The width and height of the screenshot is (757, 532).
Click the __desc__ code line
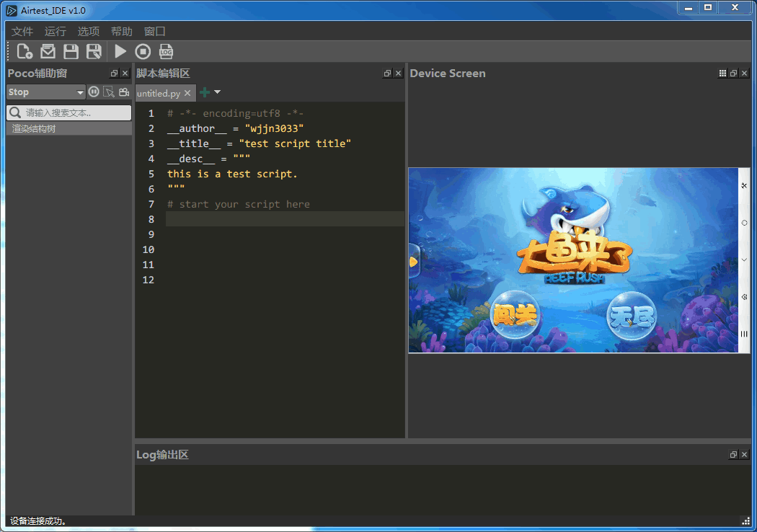click(208, 159)
